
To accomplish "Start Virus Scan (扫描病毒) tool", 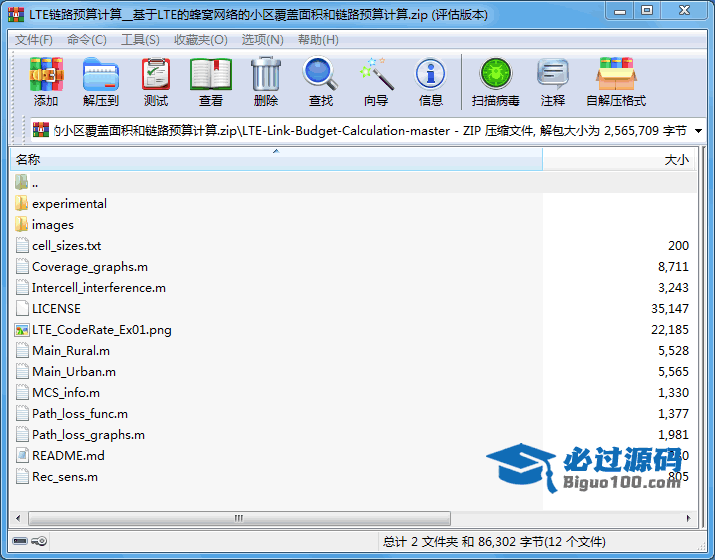I will [496, 73].
